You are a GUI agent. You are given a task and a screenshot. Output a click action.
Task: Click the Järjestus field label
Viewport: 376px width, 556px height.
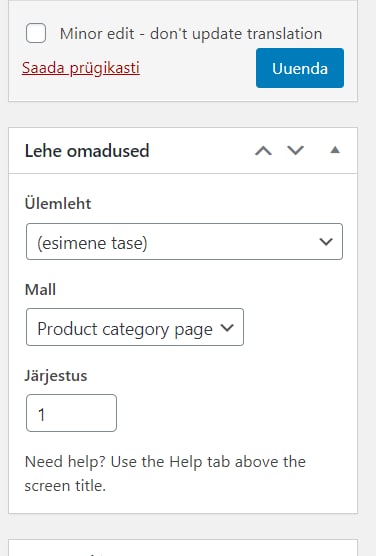tap(56, 376)
